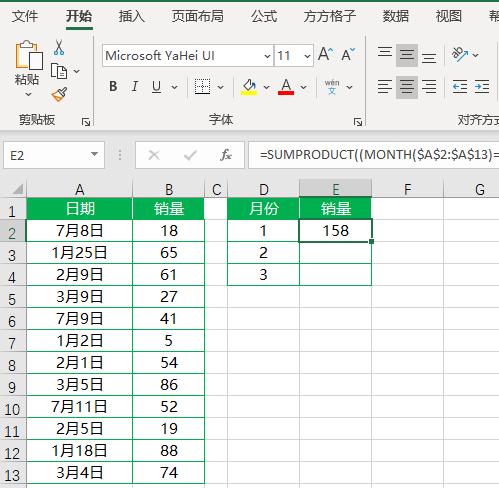Increase font size with larger A icon
The height and width of the screenshot is (488, 499).
point(325,54)
